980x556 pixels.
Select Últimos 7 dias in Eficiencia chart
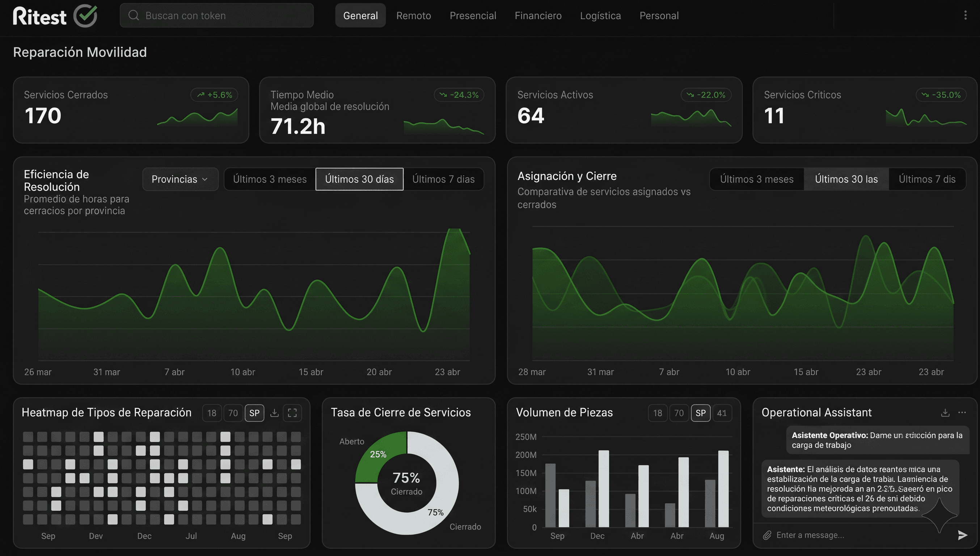point(443,179)
